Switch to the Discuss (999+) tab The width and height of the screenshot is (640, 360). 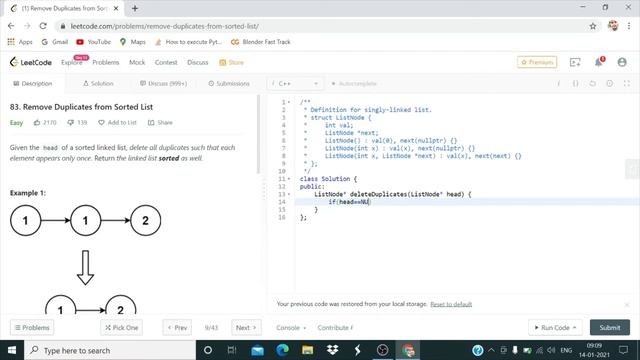click(163, 83)
